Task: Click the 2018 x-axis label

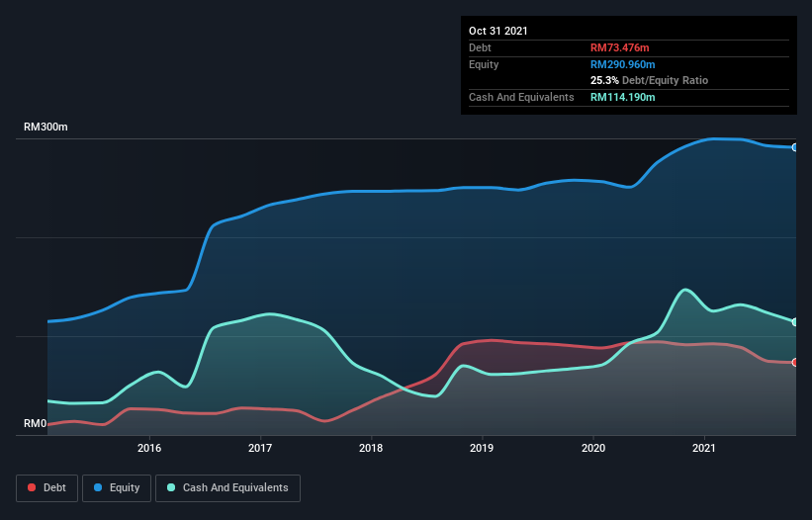Action: [x=371, y=448]
